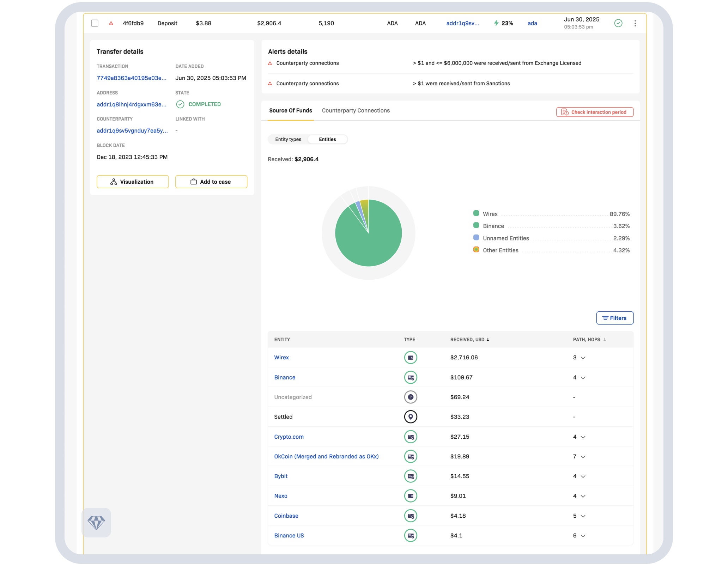Screen dimensions: 728x566
Task: Expand the Wirex path hops chevron
Action: tap(583, 358)
